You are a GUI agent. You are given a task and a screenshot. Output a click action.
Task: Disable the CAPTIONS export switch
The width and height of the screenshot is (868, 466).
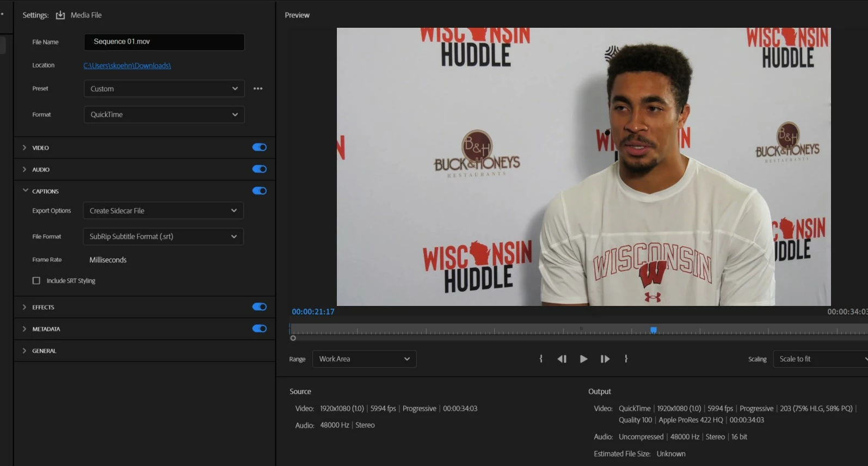point(260,191)
